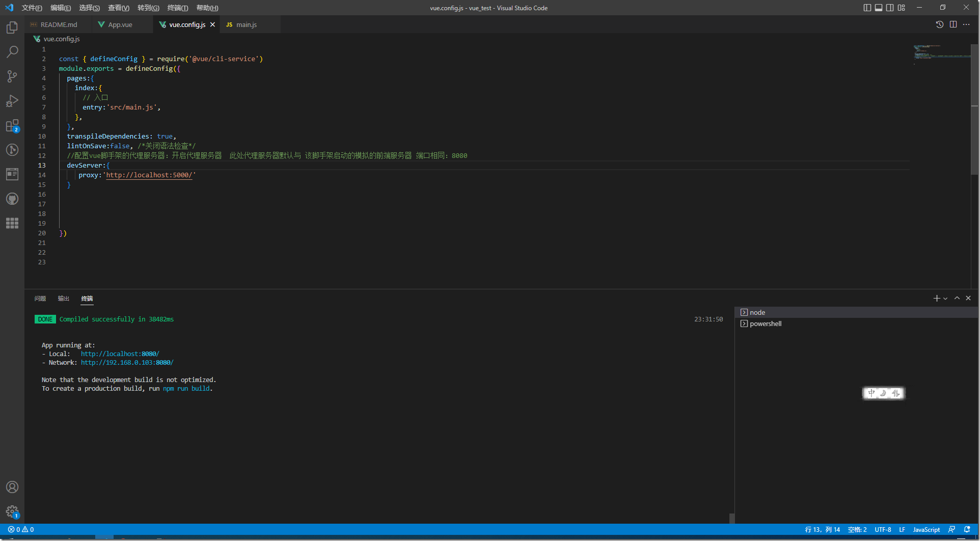
Task: Toggle the primary sidebar visibility
Action: 867,8
